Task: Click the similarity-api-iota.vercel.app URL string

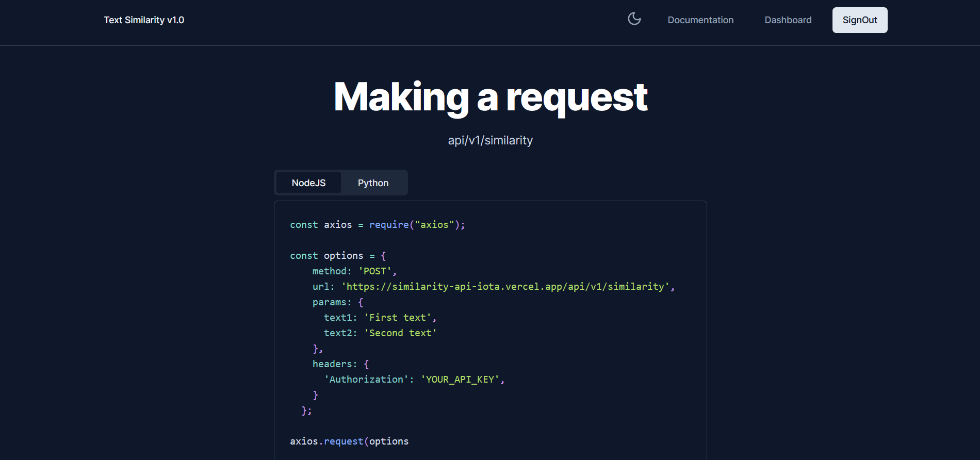Action: tap(505, 287)
